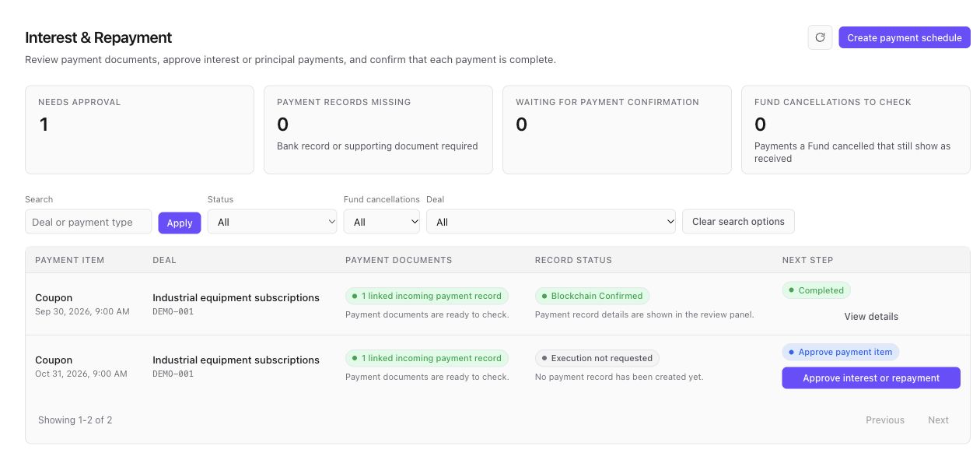Open the Fund cancellations dropdown
This screenshot has width=980, height=467.
(382, 222)
